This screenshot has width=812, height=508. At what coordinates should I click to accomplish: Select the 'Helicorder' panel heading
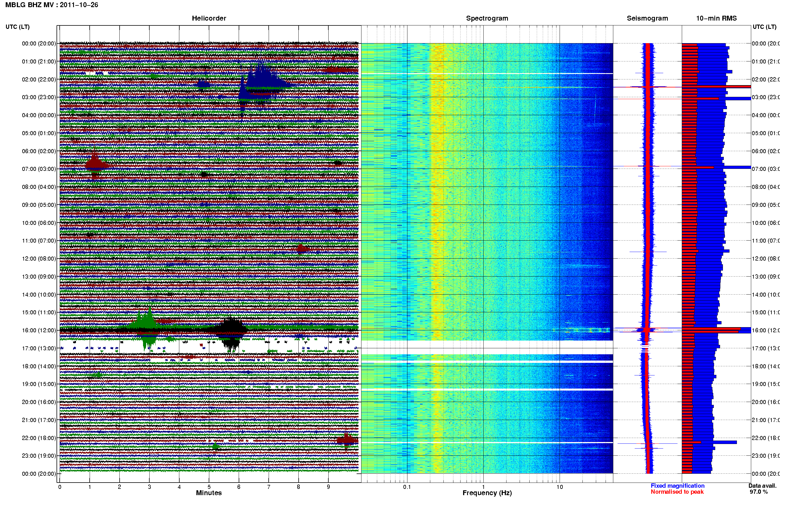pyautogui.click(x=209, y=18)
